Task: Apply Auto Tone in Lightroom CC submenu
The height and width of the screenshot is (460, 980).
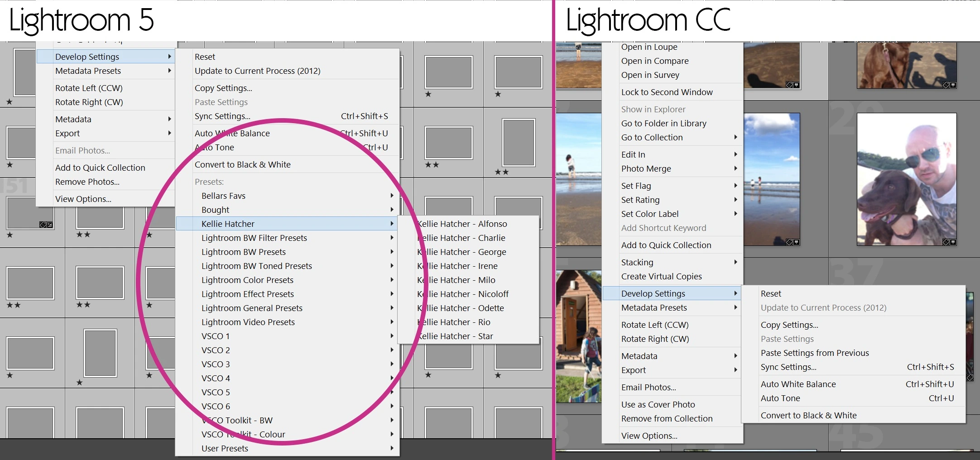Action: pos(854,398)
